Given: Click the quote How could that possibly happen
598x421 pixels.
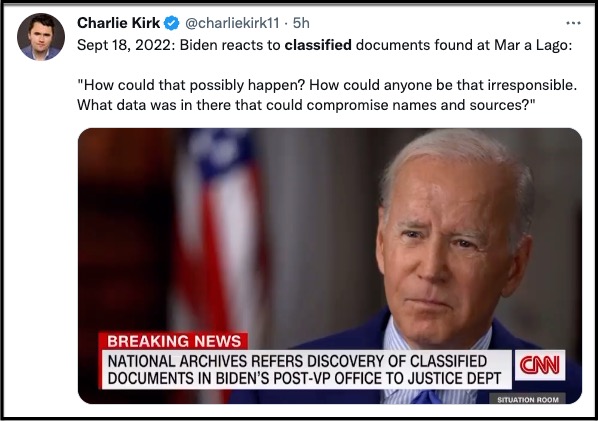Looking at the screenshot, I should point(191,85).
